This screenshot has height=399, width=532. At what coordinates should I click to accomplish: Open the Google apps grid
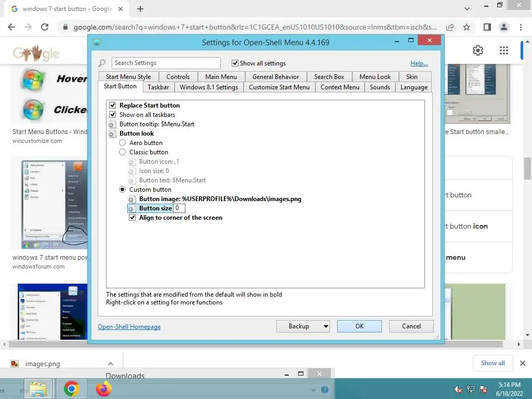(504, 50)
